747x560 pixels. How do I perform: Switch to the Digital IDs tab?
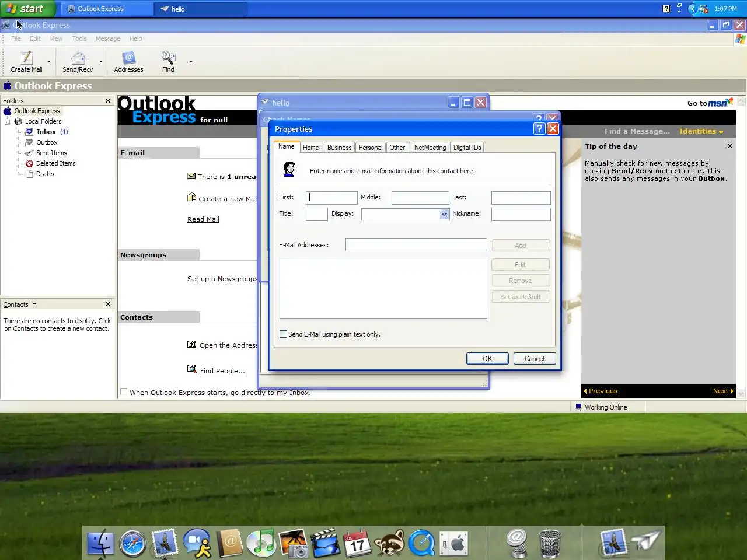(x=467, y=148)
